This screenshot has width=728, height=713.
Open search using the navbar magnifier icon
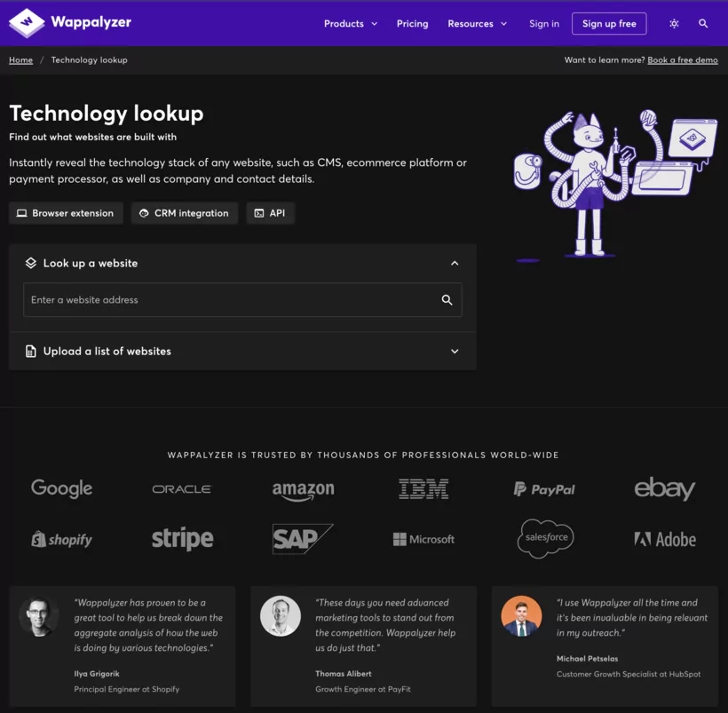point(703,24)
